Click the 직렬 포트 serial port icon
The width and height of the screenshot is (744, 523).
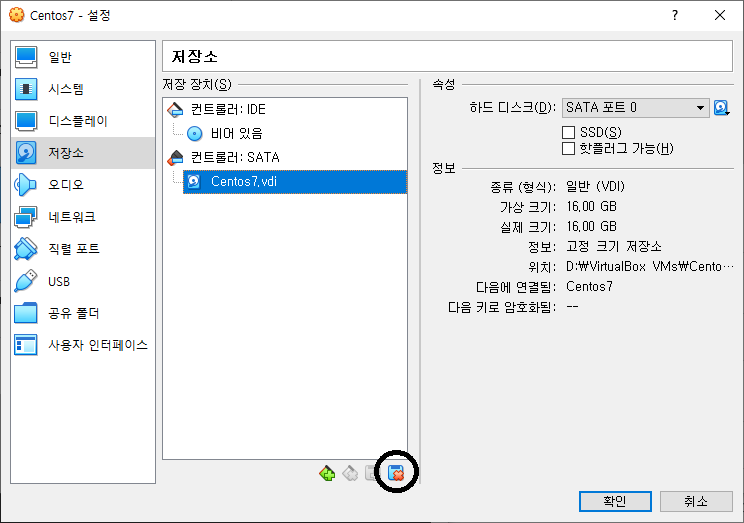coord(26,249)
